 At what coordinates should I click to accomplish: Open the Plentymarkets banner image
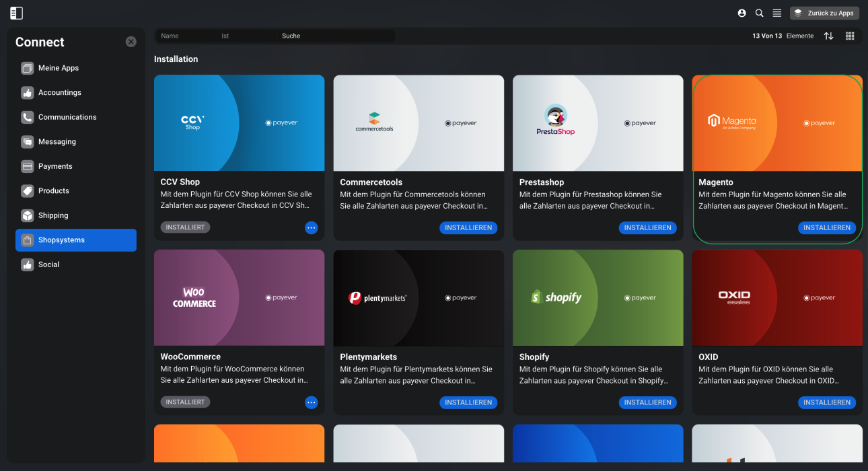[419, 297]
